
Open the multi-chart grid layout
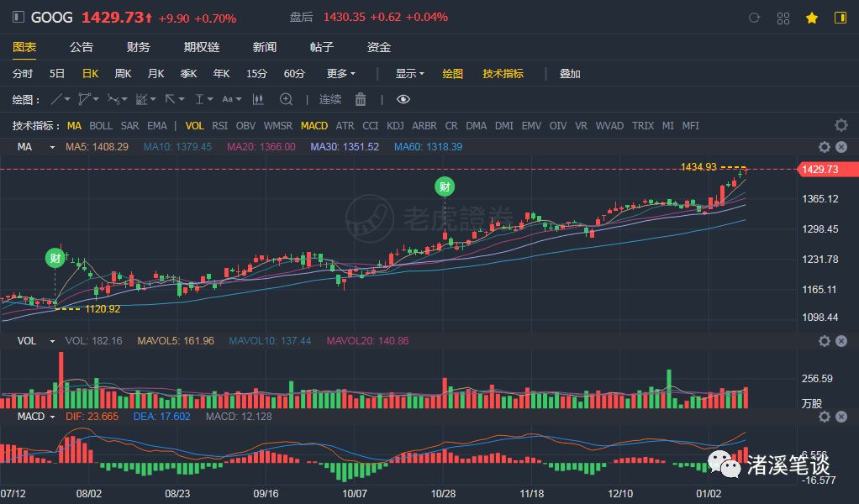click(x=783, y=18)
